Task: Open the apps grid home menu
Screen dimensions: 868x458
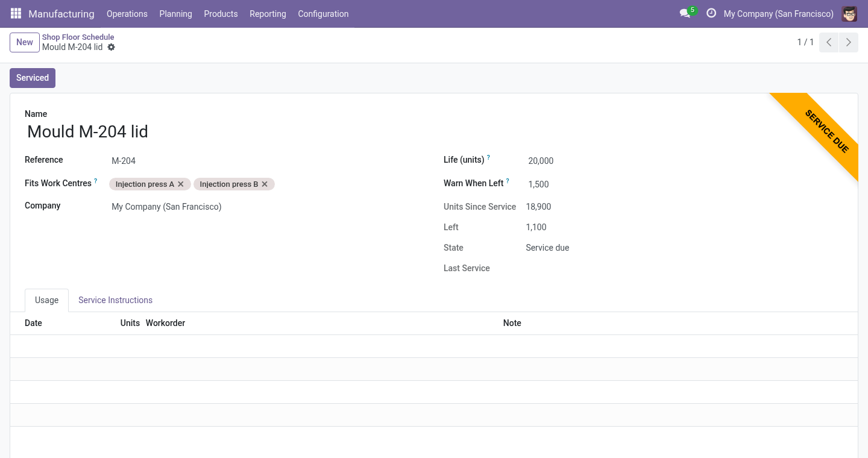Action: coord(16,13)
